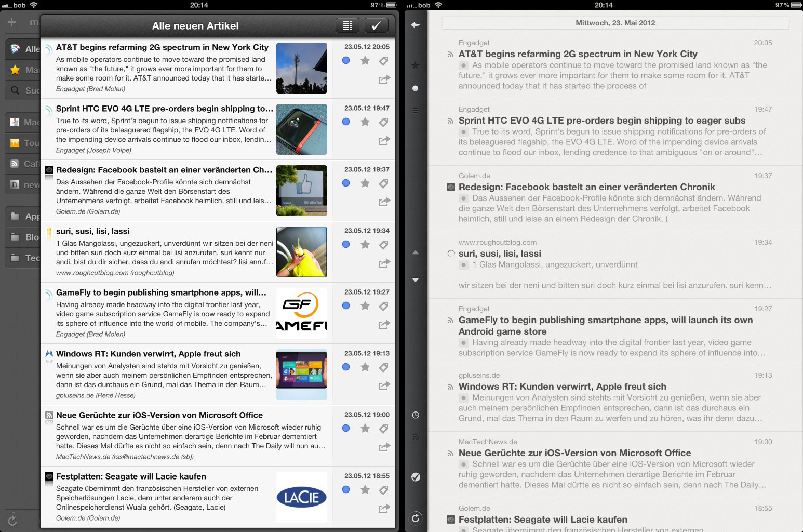
Task: Open Sprint HTC EVO title in right reader
Action: click(602, 121)
